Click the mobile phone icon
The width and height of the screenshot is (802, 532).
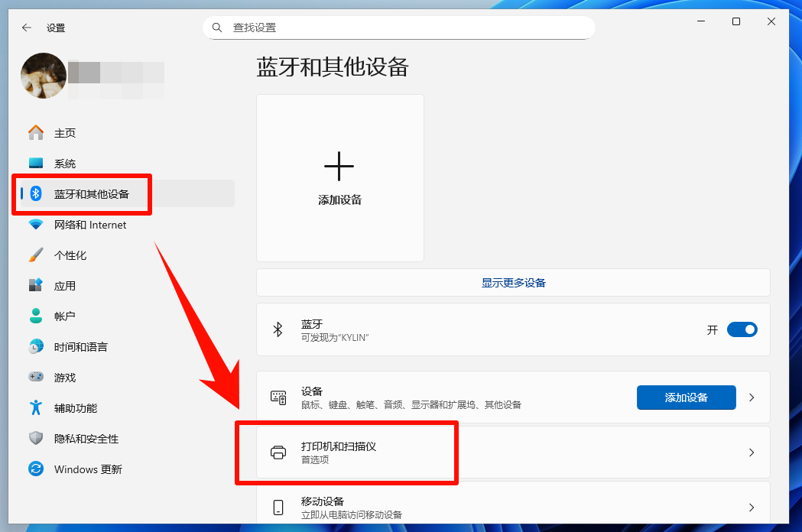(x=278, y=508)
